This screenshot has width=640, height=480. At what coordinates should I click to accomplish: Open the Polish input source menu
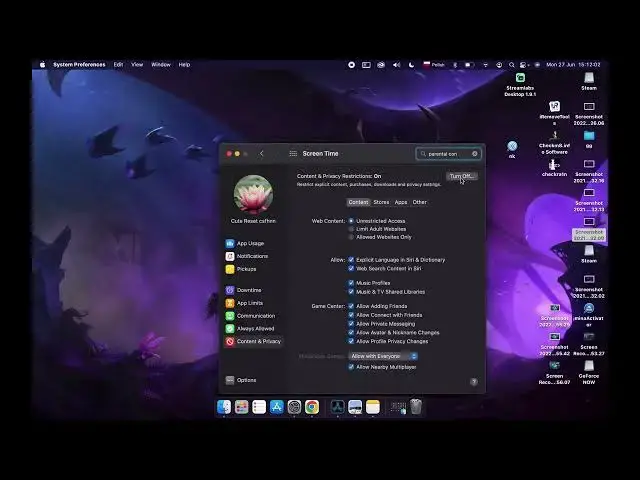tap(434, 64)
